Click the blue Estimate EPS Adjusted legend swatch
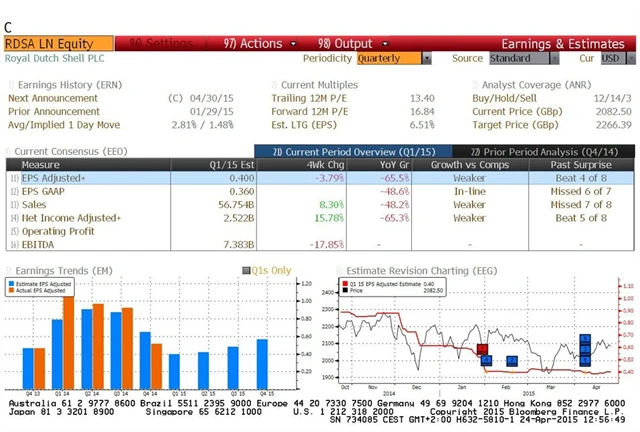Screen dimensions: 640x432 click(13, 286)
